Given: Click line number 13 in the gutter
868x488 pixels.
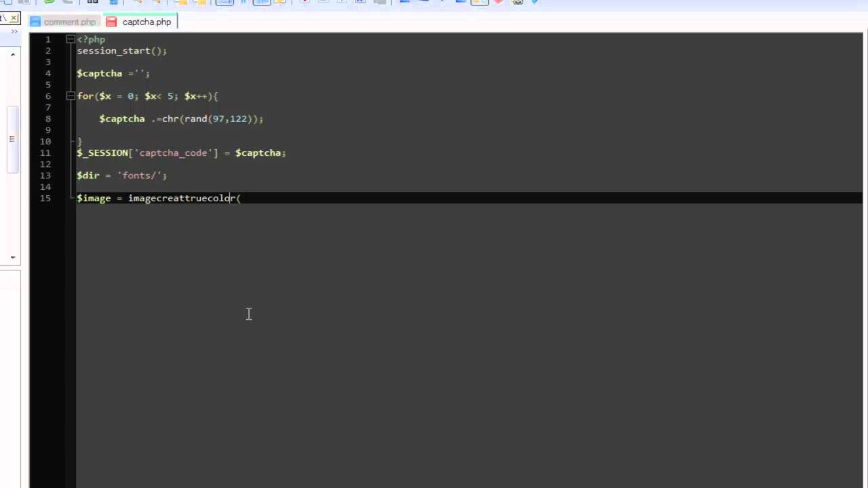Looking at the screenshot, I should (45, 176).
